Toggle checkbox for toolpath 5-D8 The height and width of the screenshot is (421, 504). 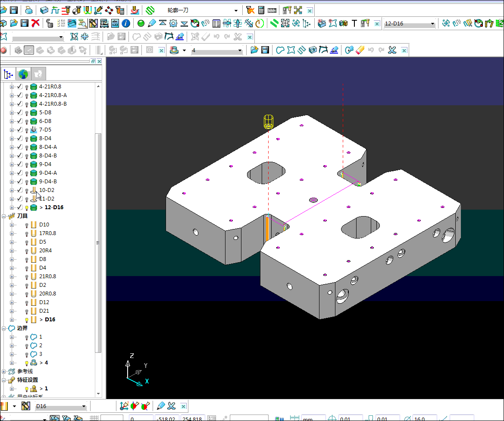(x=19, y=112)
